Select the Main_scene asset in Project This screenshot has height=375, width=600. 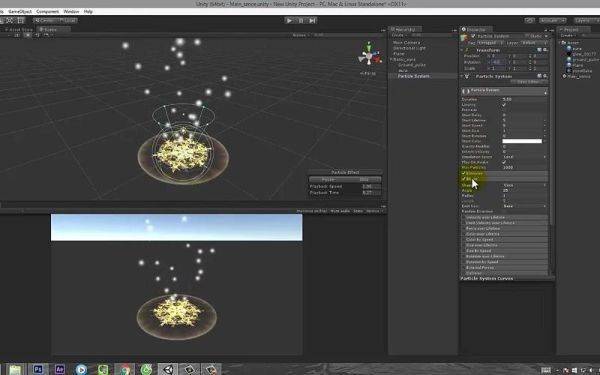(x=576, y=76)
